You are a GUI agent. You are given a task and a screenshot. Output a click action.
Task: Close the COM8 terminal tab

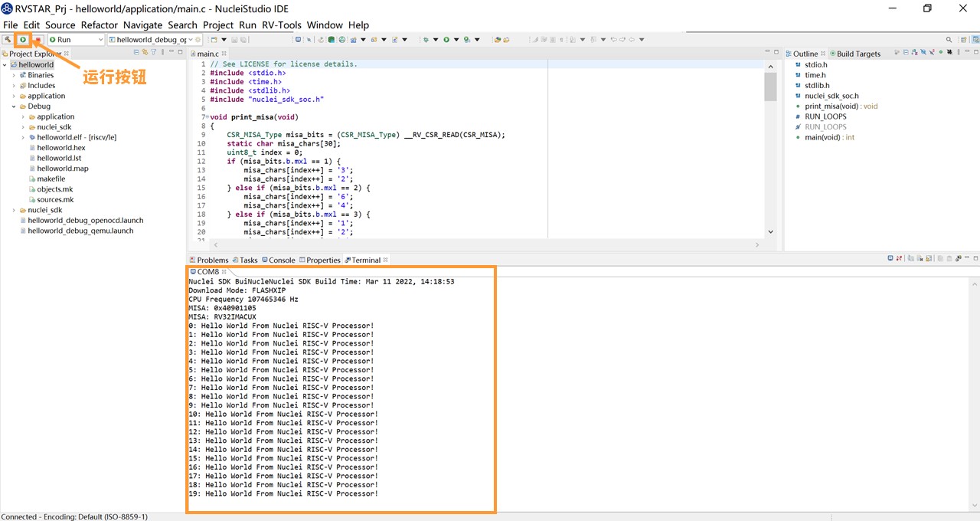225,272
